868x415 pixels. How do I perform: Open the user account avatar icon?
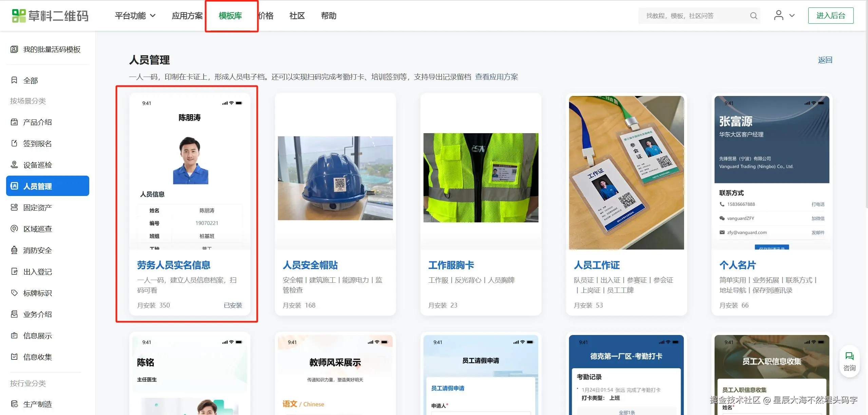click(x=778, y=15)
